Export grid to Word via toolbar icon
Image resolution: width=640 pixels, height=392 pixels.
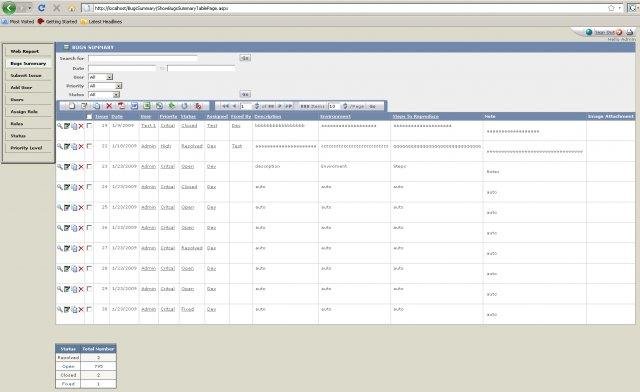coord(134,106)
